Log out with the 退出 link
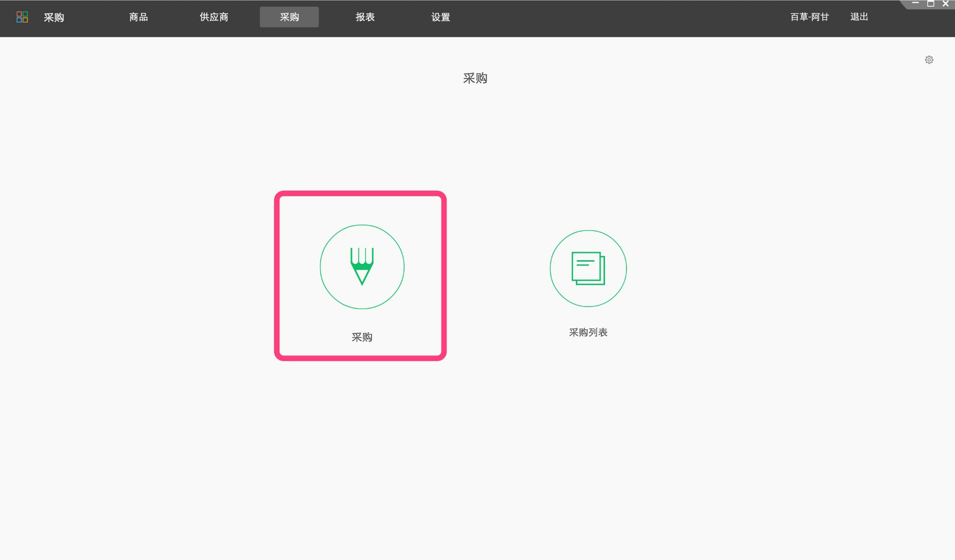 click(x=859, y=17)
